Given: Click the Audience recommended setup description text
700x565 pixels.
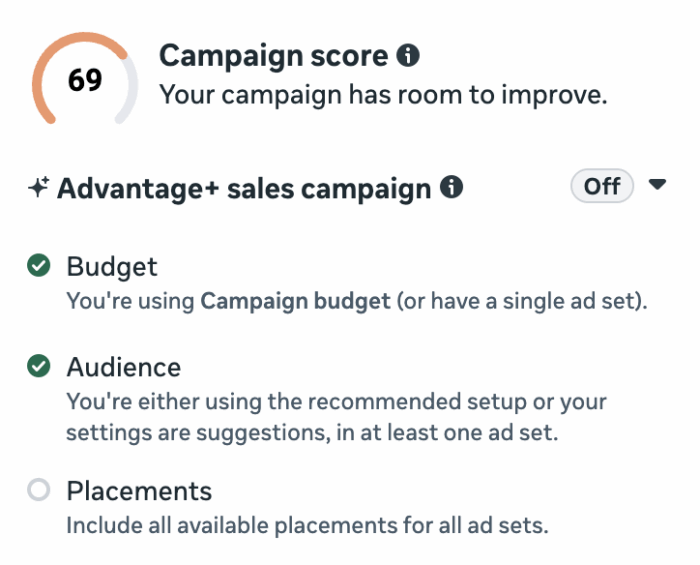Looking at the screenshot, I should click(x=336, y=417).
